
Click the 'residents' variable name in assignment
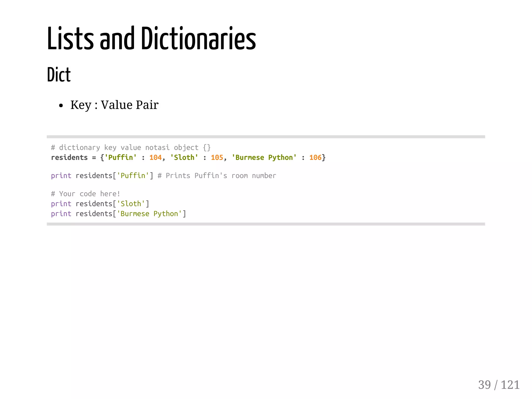click(x=69, y=158)
